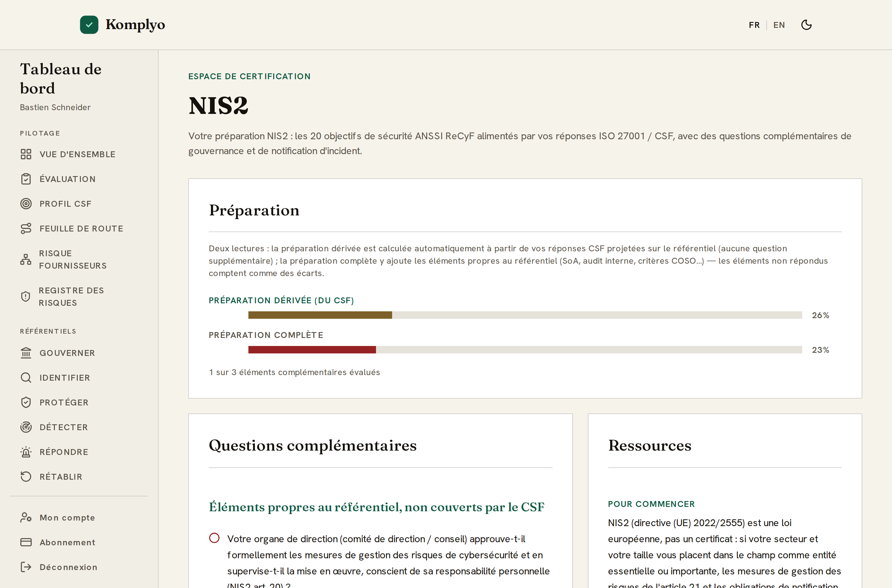
Task: Click the Komplyo brand name
Action: (135, 25)
